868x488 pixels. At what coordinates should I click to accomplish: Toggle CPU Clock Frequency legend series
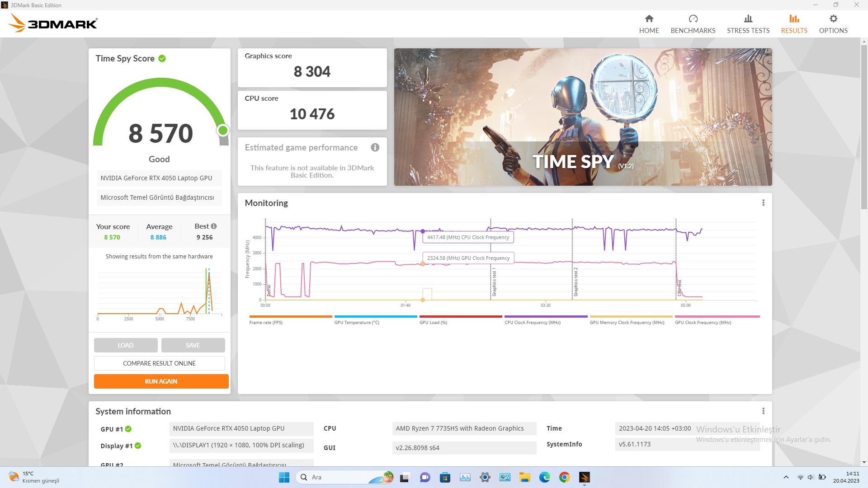tap(533, 322)
